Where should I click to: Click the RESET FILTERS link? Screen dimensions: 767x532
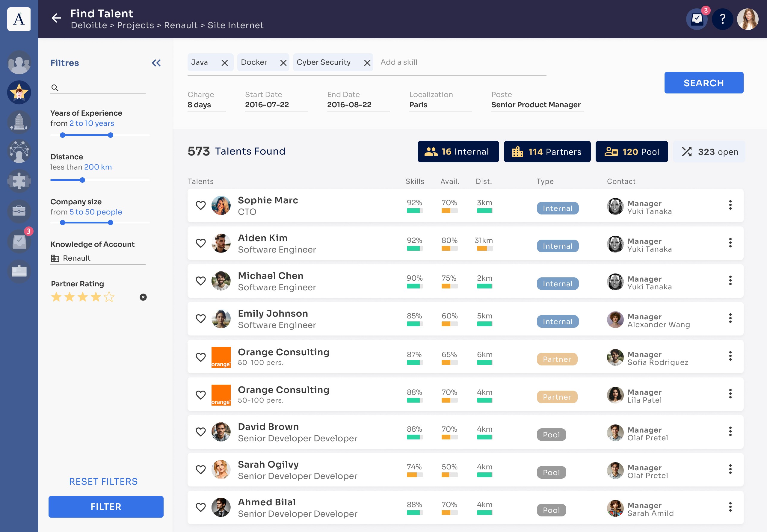click(x=103, y=481)
